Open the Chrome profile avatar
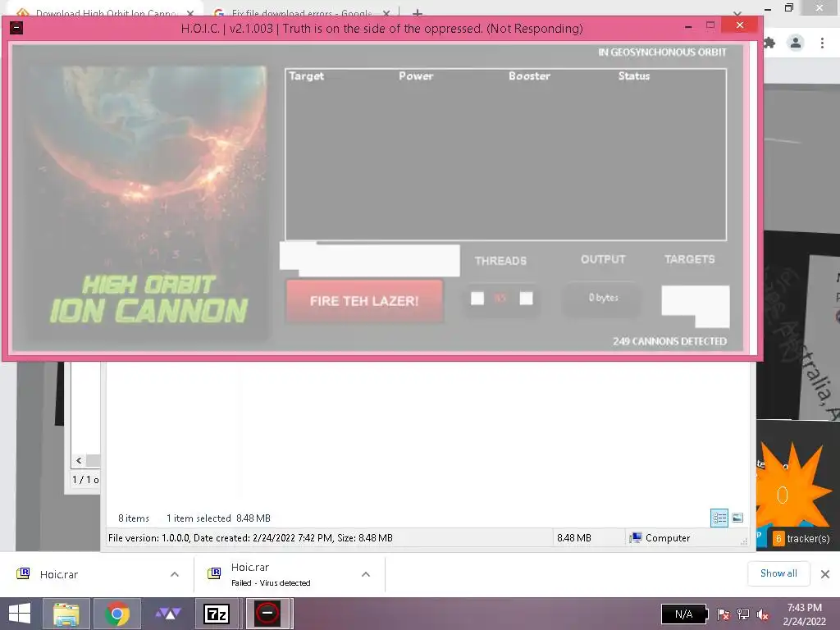Image resolution: width=840 pixels, height=630 pixels. pyautogui.click(x=796, y=43)
